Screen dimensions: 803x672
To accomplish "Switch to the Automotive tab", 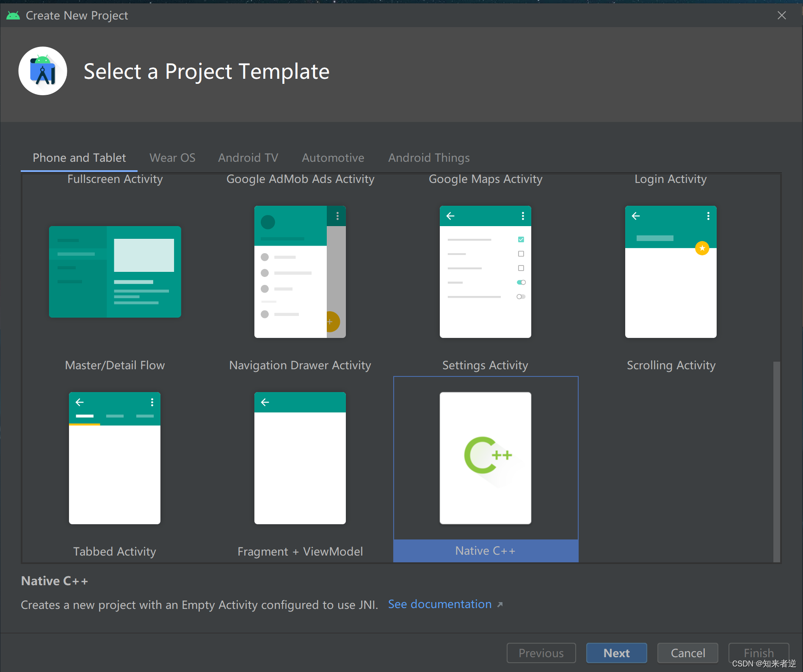I will click(333, 158).
